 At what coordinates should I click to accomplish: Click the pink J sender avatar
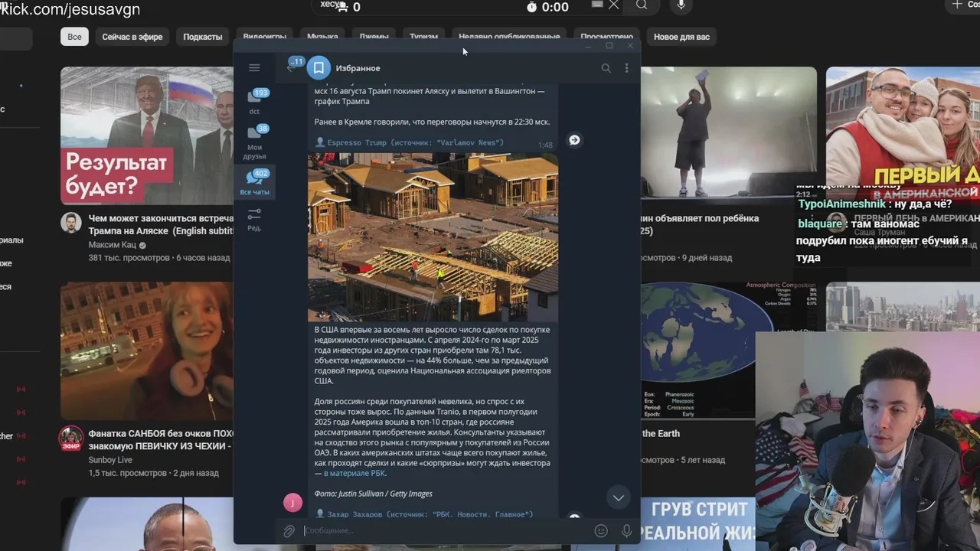(x=292, y=503)
